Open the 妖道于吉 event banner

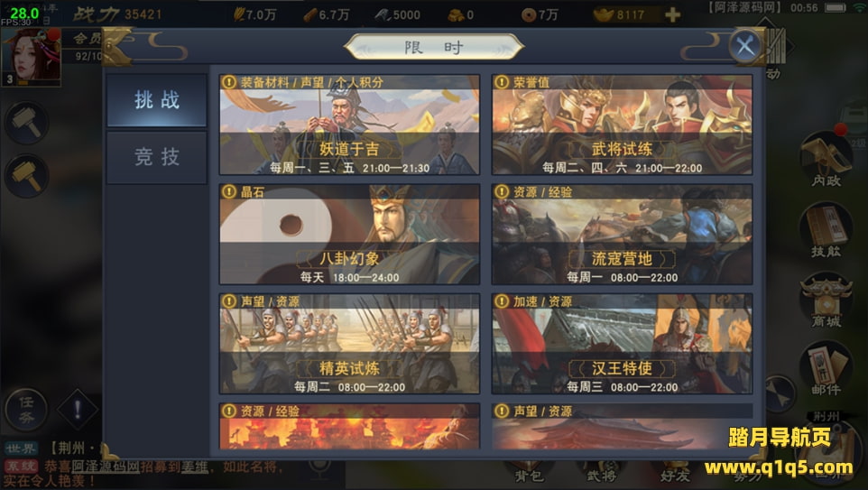coord(349,125)
